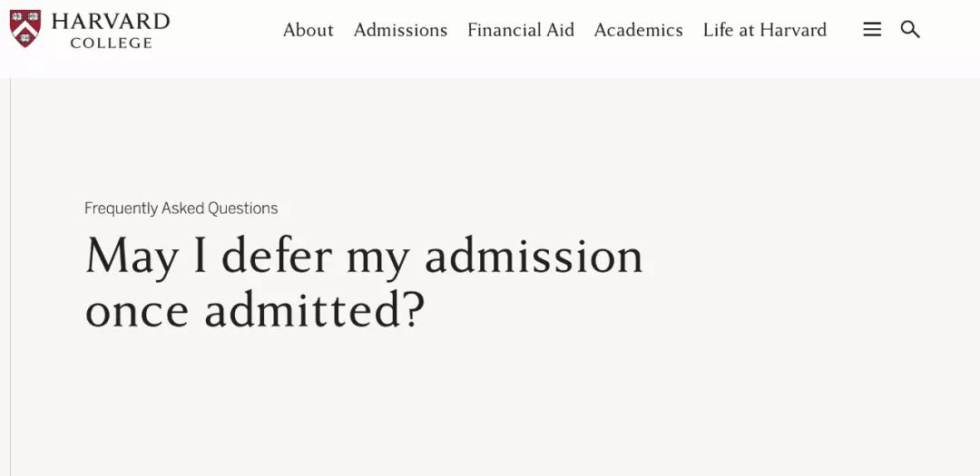Open the Admissions menu
The width and height of the screenshot is (980, 476).
tap(401, 30)
